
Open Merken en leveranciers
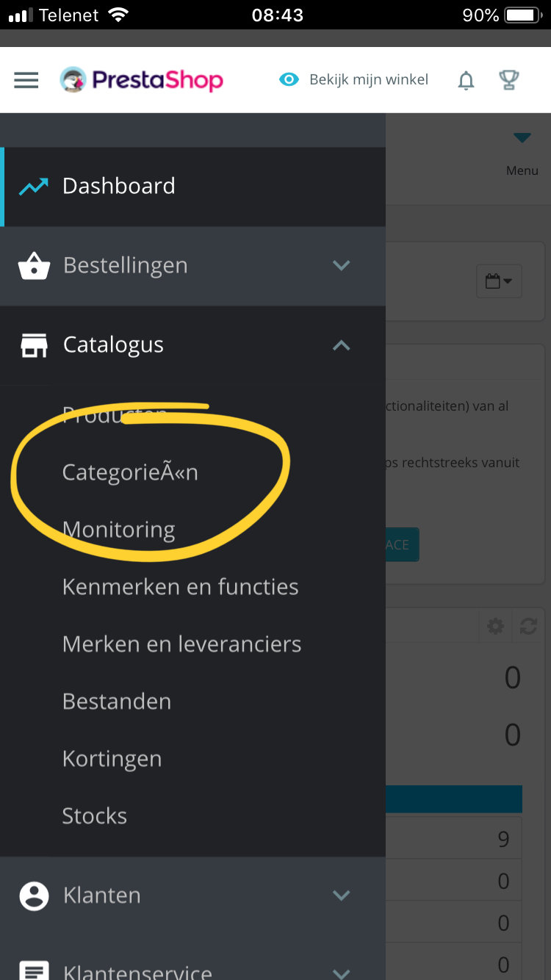pos(181,644)
